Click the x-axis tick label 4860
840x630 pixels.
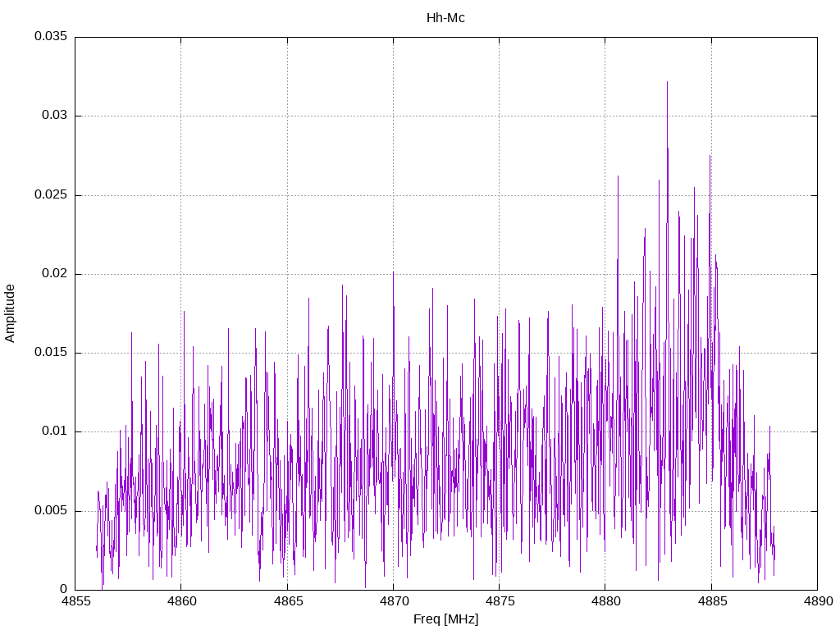(x=181, y=601)
